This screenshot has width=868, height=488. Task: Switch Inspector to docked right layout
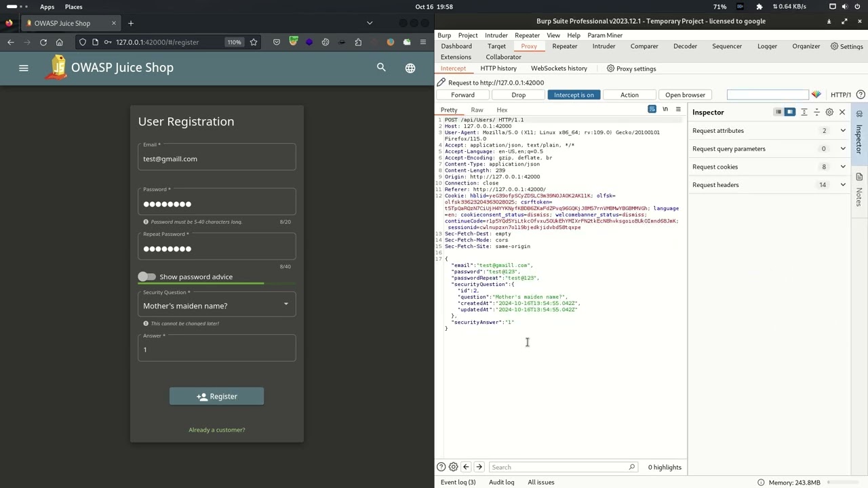pos(790,113)
